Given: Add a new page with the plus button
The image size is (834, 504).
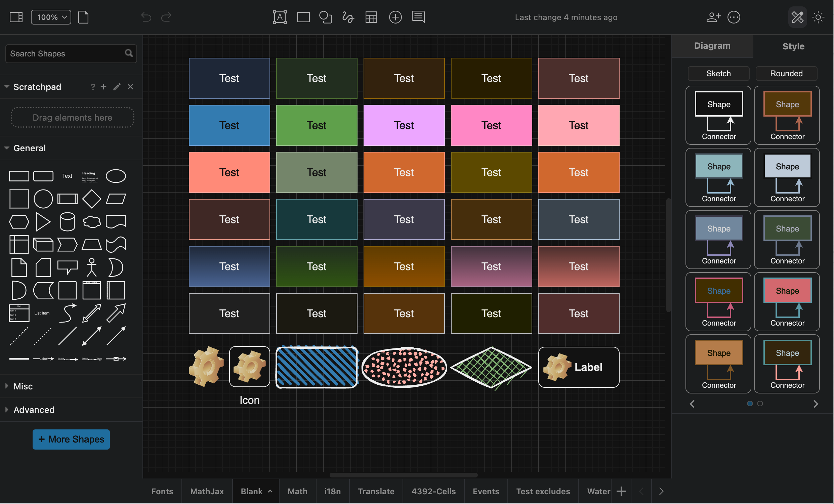Looking at the screenshot, I should (621, 492).
